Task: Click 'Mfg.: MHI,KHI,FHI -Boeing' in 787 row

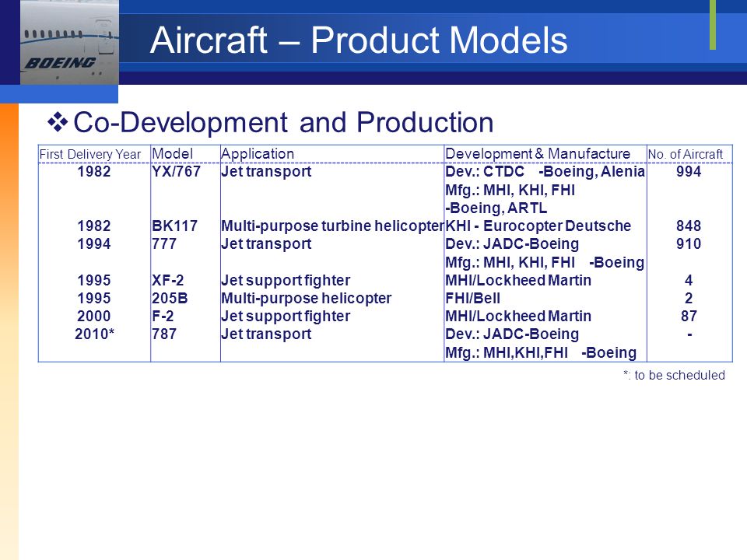Action: (541, 353)
